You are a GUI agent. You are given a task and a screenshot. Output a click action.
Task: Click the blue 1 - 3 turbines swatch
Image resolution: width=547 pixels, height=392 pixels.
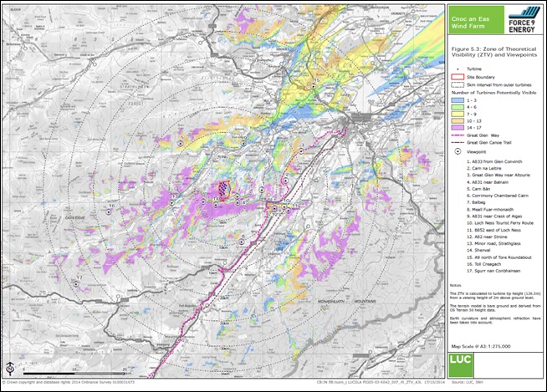(x=458, y=100)
